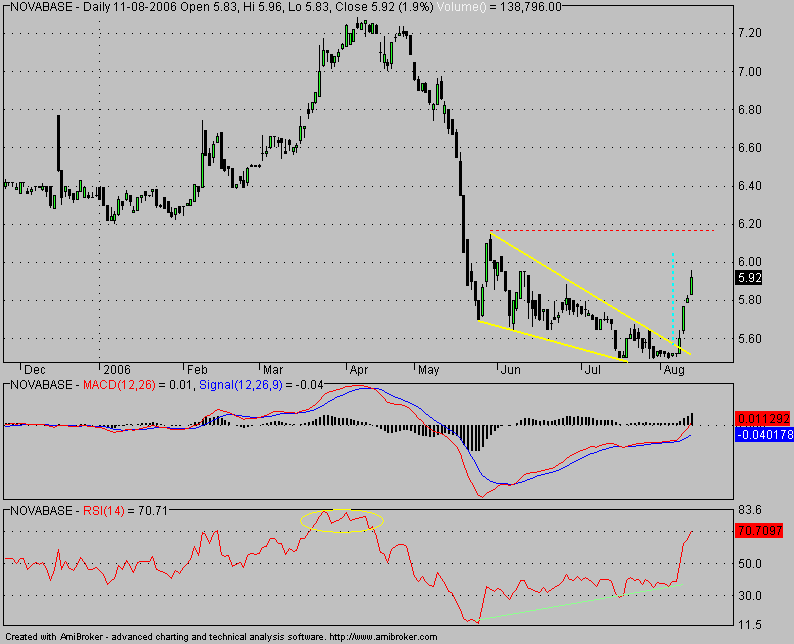
Task: Click the upper yellow wedge trendline
Action: point(590,293)
